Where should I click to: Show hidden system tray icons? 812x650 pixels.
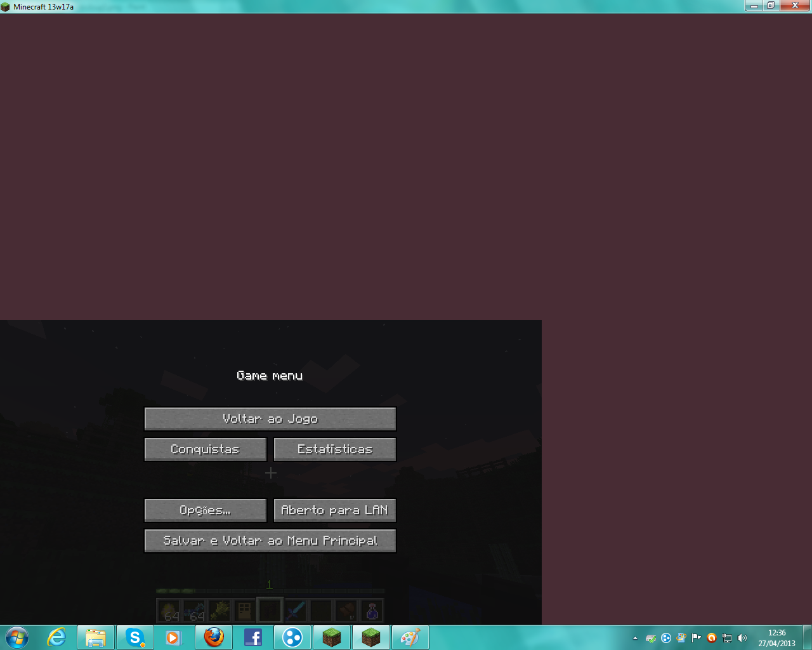[x=635, y=638]
